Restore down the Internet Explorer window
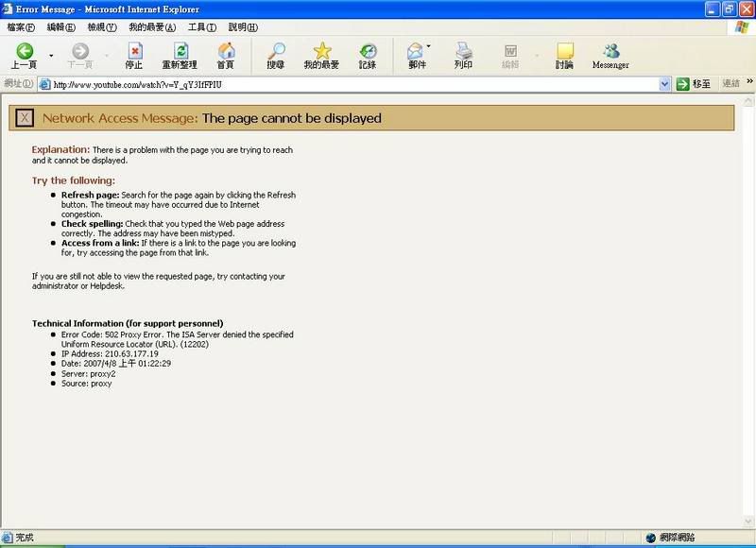Viewport: 756px width, 548px height. [x=730, y=9]
